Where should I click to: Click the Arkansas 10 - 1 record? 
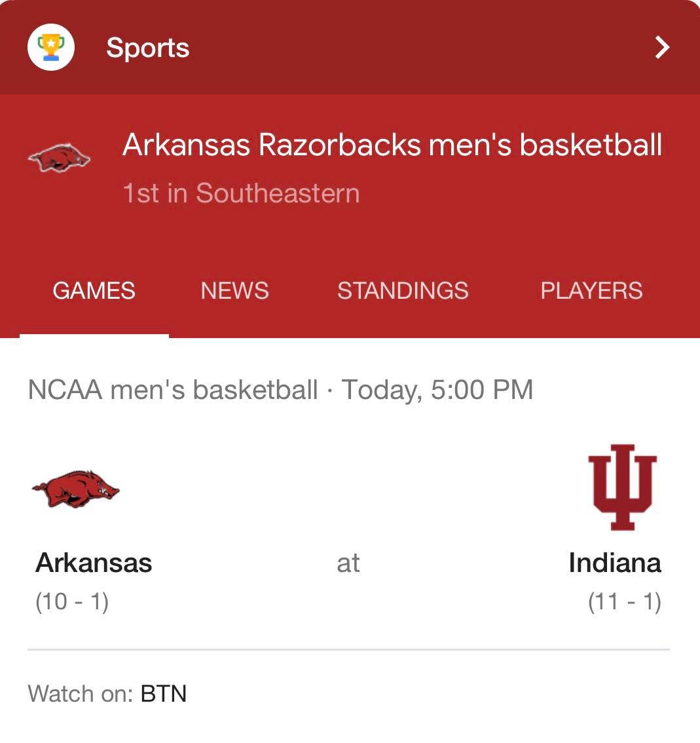coord(72,601)
